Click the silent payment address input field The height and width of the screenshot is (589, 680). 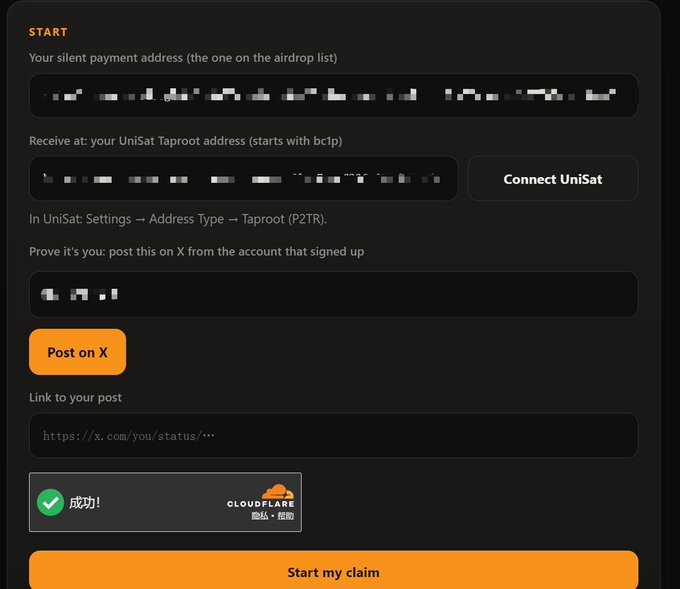tap(333, 95)
